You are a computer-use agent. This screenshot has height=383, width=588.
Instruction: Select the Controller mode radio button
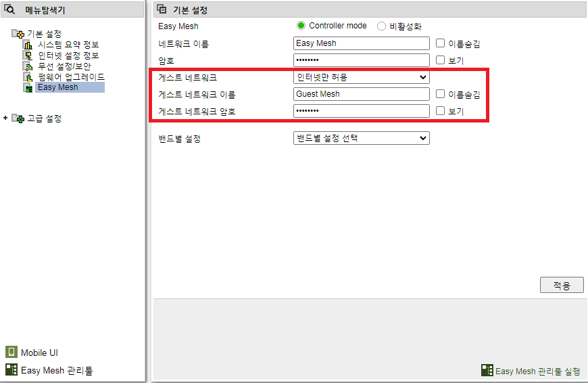tap(301, 26)
